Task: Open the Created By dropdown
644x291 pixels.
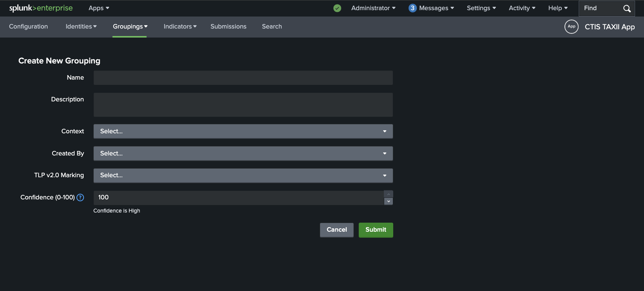Action: tap(243, 154)
